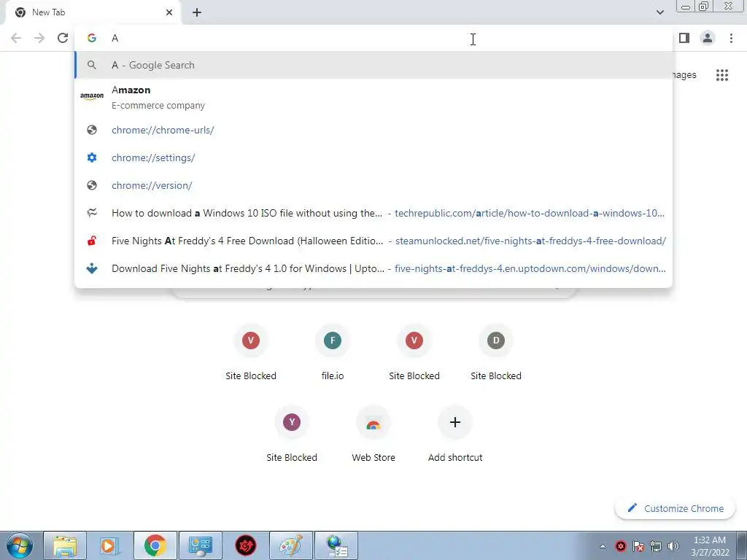Open Windows Explorer from taskbar
747x560 pixels.
click(x=65, y=545)
